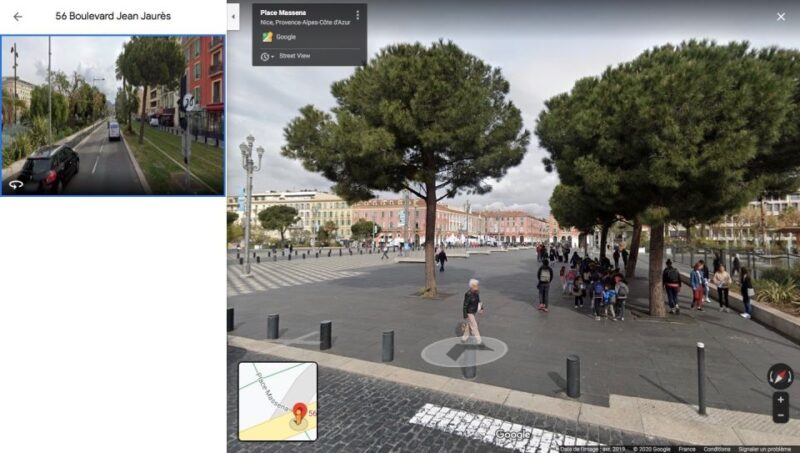Open the Street View date history dropdown

(267, 56)
